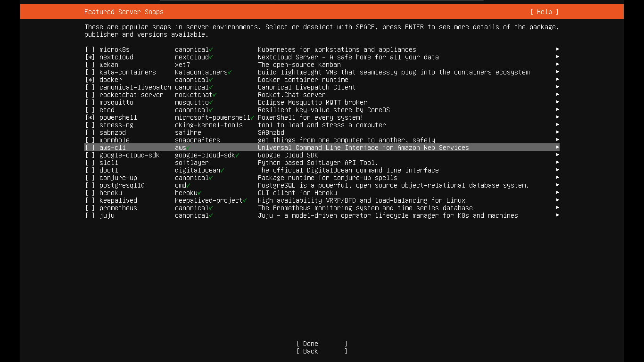
Task: Expand details arrow for kata-containers row
Action: [x=558, y=72]
